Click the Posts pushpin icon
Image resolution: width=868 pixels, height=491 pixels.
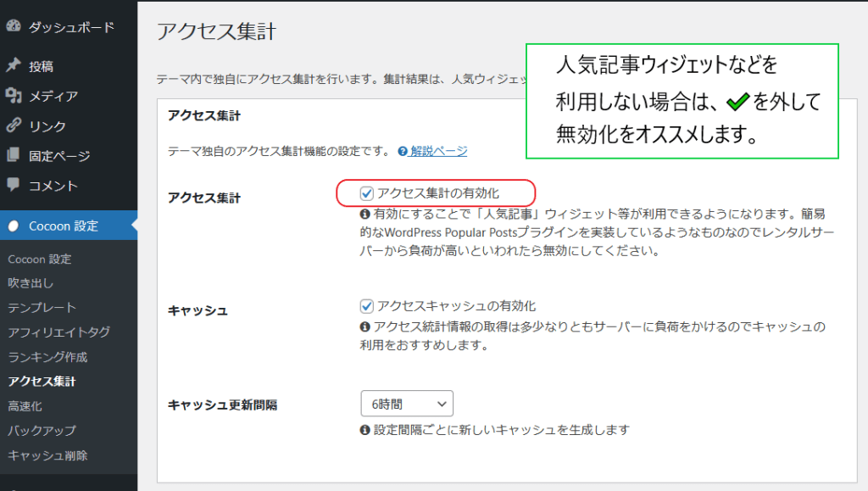13,66
